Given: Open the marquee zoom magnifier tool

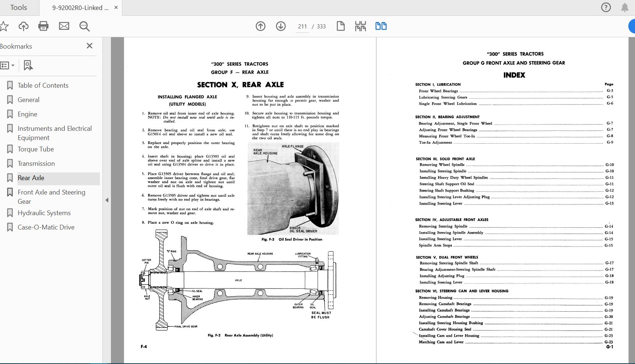Looking at the screenshot, I should 84,26.
